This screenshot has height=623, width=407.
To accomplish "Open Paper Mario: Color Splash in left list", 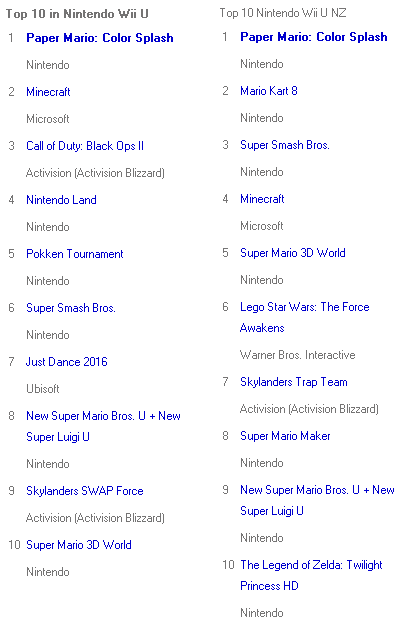I will point(100,38).
